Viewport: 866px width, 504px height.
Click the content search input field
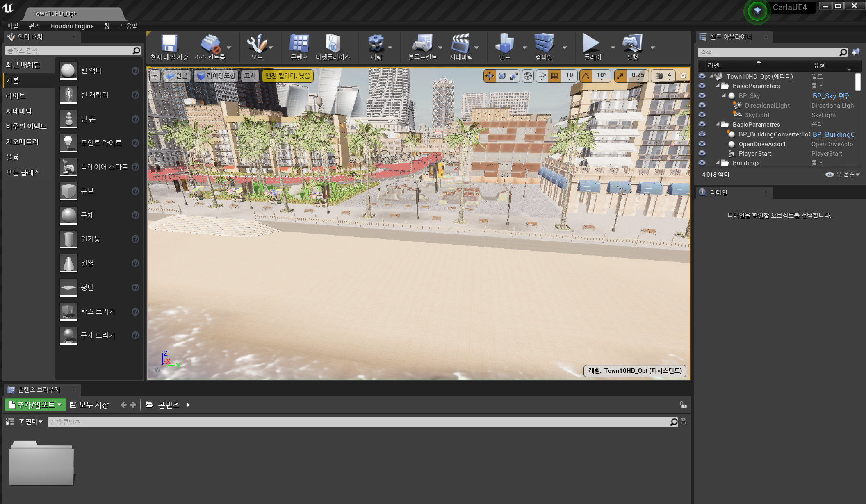click(359, 422)
